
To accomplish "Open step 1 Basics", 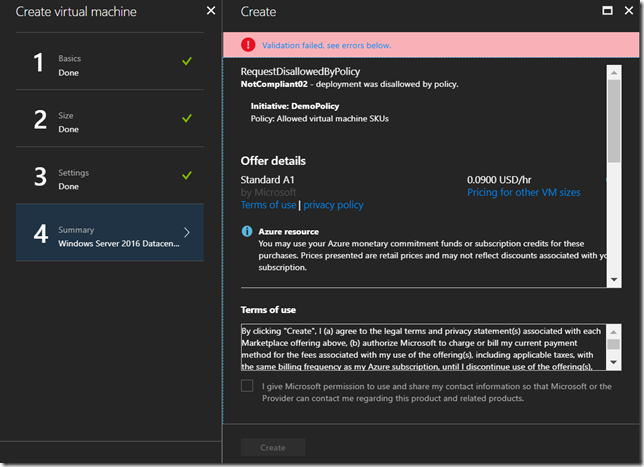I will point(110,61).
